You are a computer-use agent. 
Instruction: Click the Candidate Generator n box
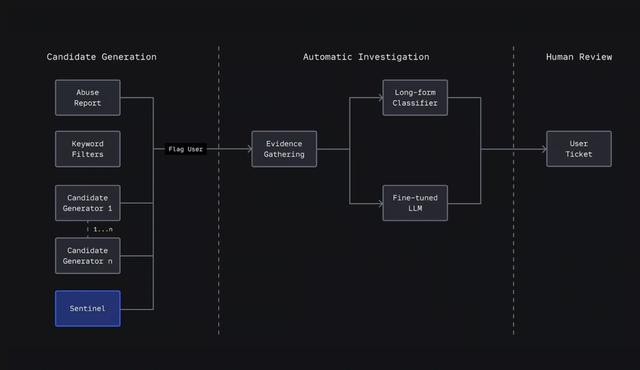tap(88, 256)
